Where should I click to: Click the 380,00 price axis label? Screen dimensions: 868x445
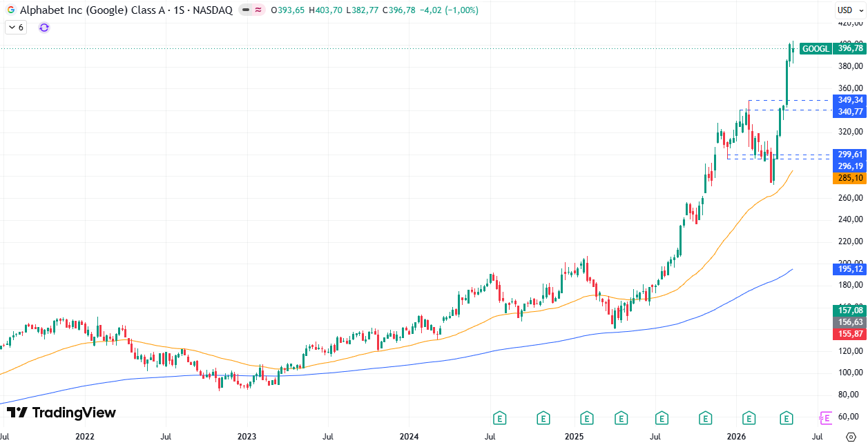(851, 66)
